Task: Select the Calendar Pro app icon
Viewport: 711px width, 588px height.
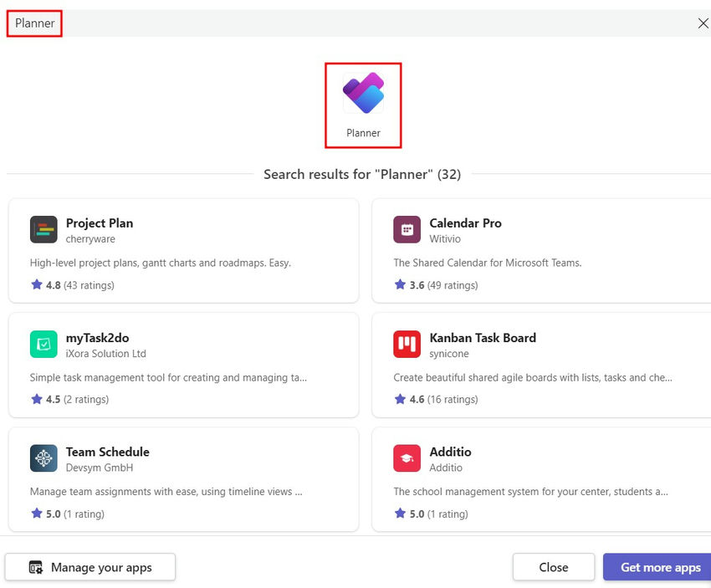Action: (407, 229)
